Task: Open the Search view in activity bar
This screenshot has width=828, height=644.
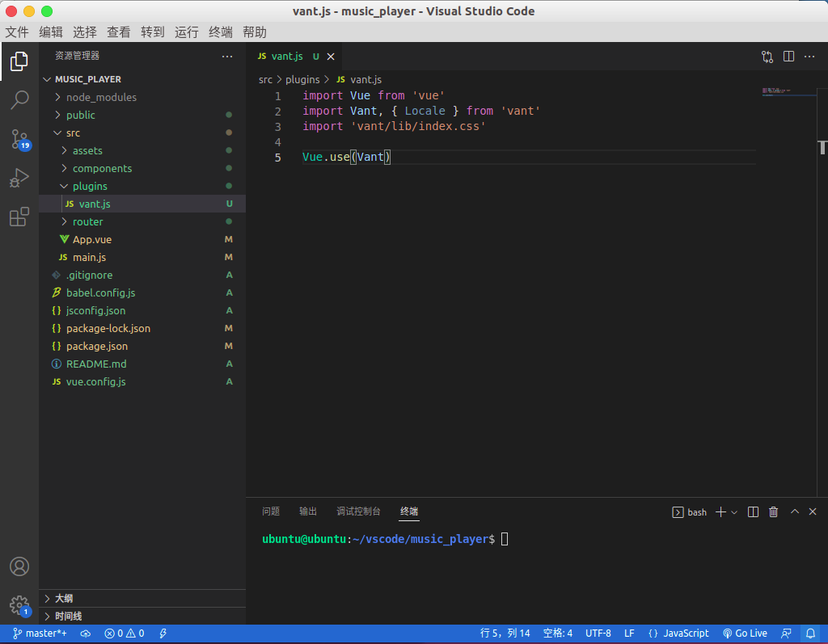Action: tap(19, 99)
